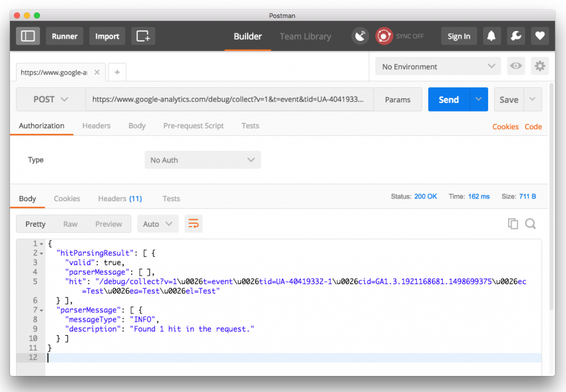566x392 pixels.
Task: Collapse hitParsingResult at line 2
Action: [x=42, y=253]
